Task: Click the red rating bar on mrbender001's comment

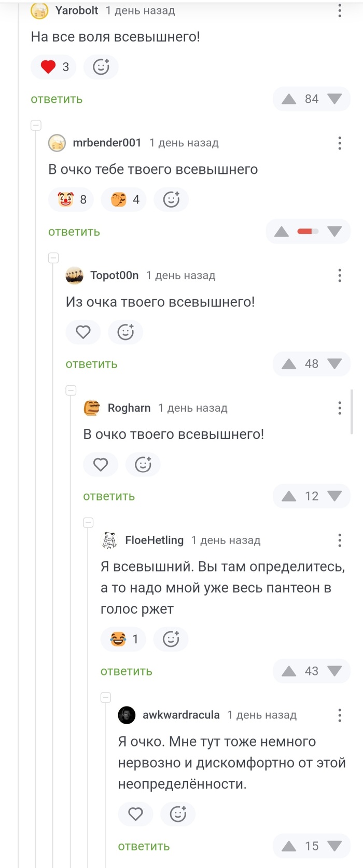Action: click(x=308, y=232)
